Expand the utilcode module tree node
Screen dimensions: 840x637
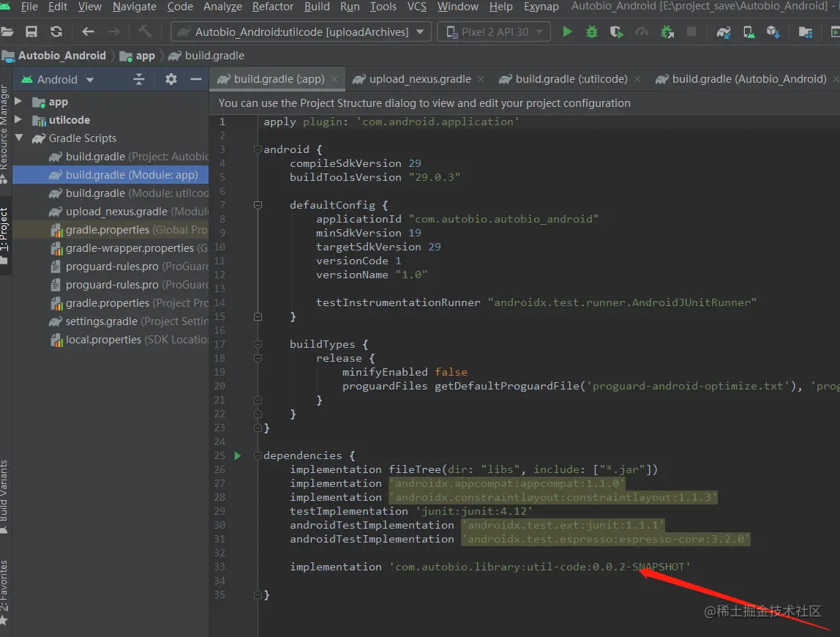[18, 119]
